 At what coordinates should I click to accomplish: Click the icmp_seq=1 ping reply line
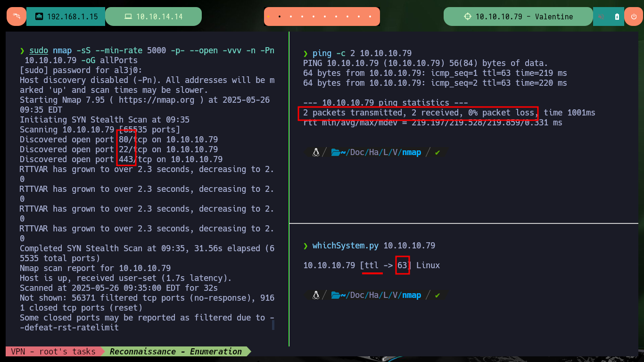click(x=435, y=73)
